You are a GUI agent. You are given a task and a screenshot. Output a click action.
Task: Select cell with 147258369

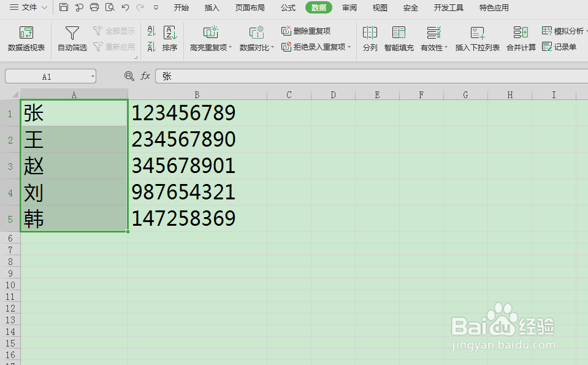(197, 218)
